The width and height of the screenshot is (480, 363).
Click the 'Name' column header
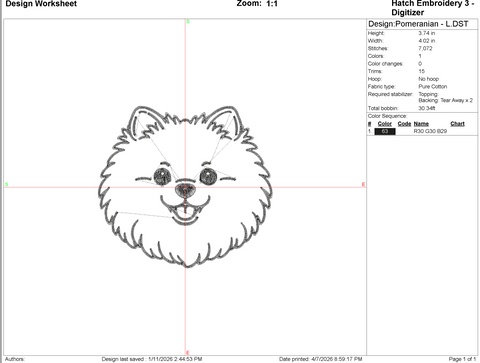pos(421,124)
